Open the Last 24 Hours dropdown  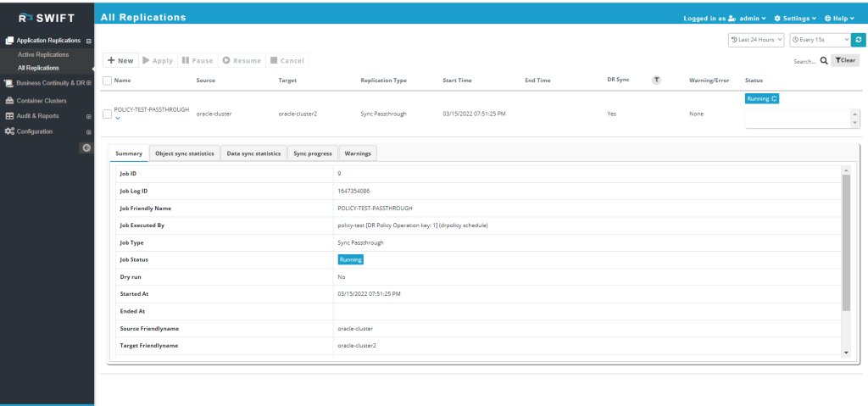756,40
